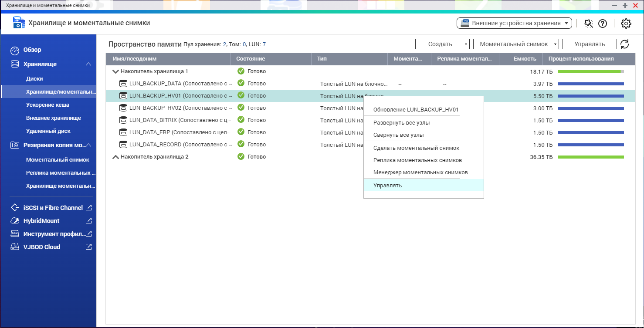Click the external storage drive icon in dropdown

tap(465, 23)
